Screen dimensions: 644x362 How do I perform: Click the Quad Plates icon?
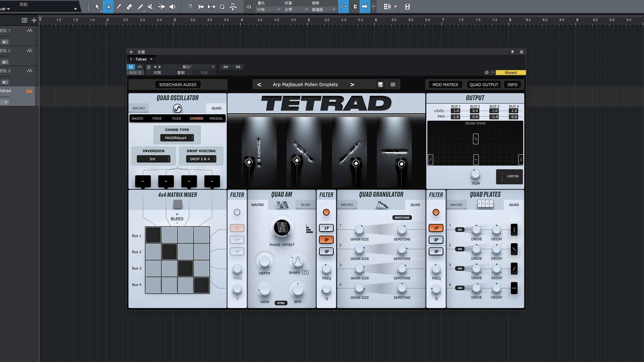485,203
